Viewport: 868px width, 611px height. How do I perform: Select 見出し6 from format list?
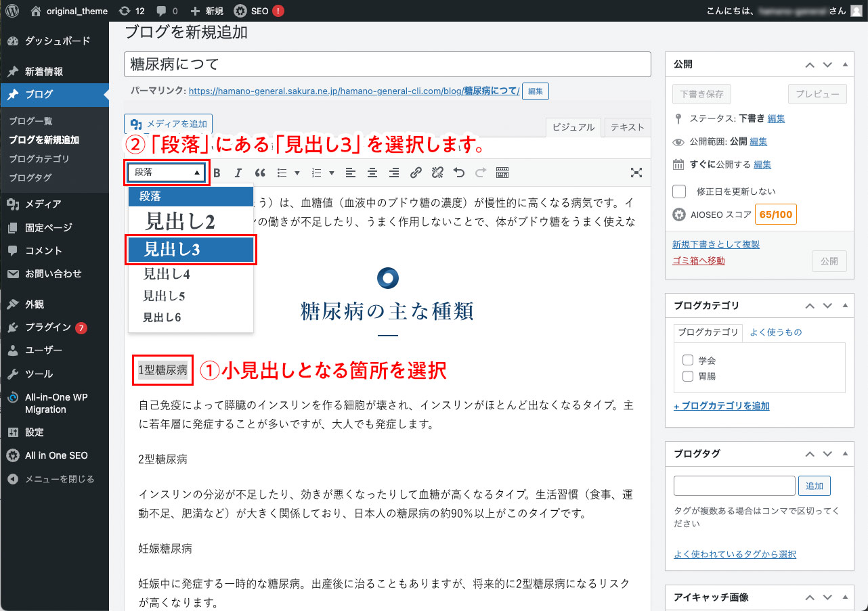(191, 317)
